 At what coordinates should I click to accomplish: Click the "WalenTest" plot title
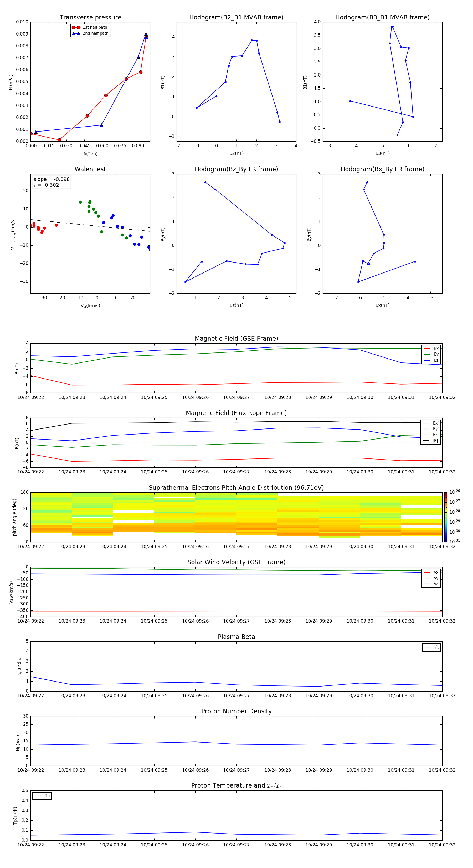click(x=90, y=169)
